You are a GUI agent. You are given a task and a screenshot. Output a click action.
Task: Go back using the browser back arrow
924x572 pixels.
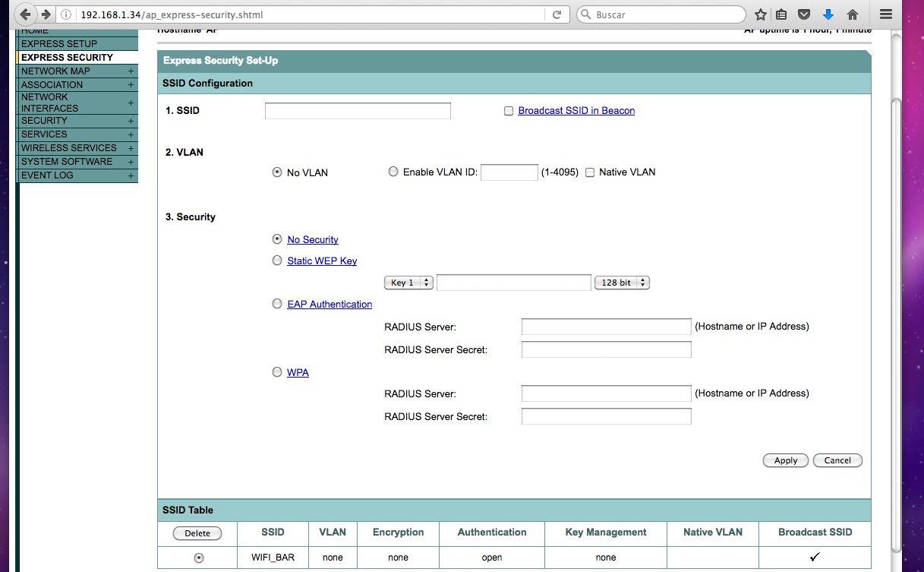pyautogui.click(x=25, y=14)
